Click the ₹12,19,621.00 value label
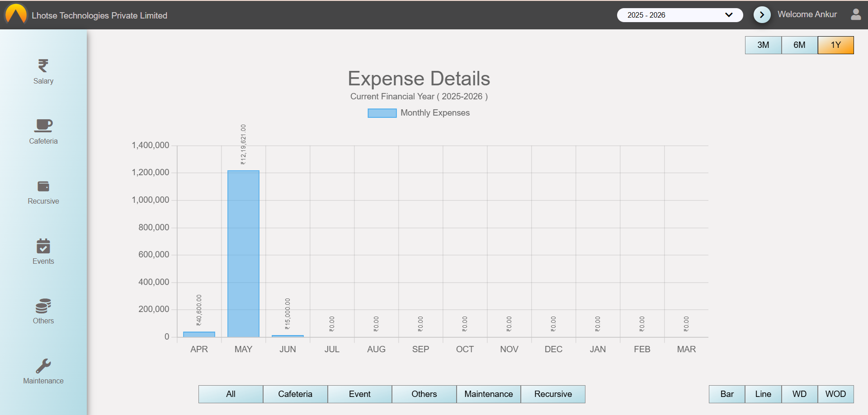Viewport: 868px width, 415px height. click(243, 145)
